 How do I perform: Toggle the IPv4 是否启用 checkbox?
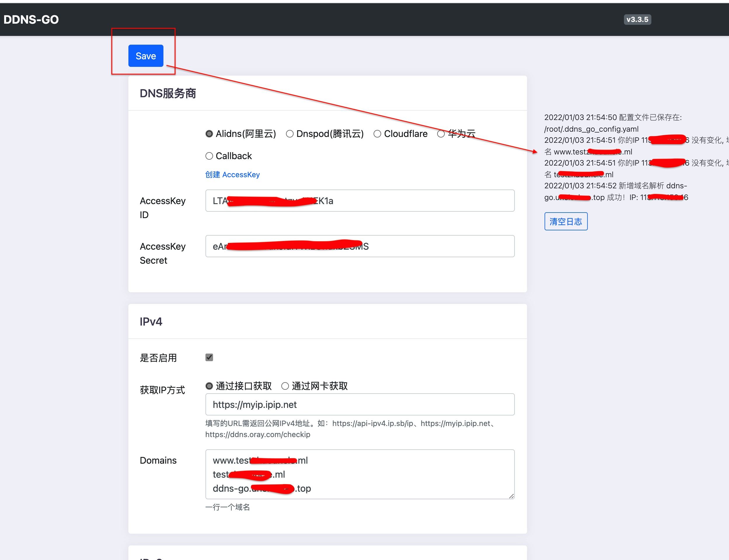209,357
